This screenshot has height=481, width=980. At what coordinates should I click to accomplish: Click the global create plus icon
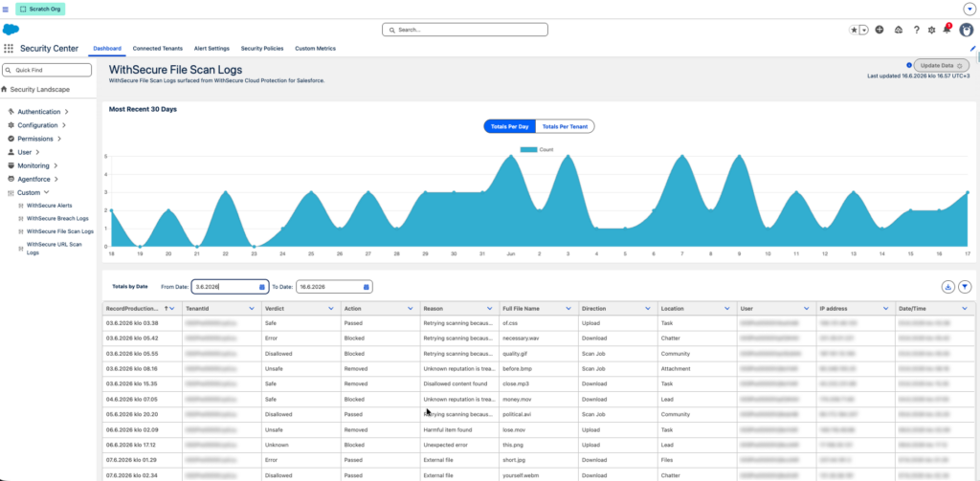click(x=880, y=30)
